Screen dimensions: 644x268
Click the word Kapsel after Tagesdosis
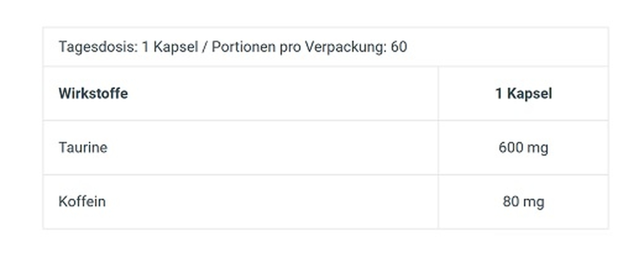pos(176,47)
